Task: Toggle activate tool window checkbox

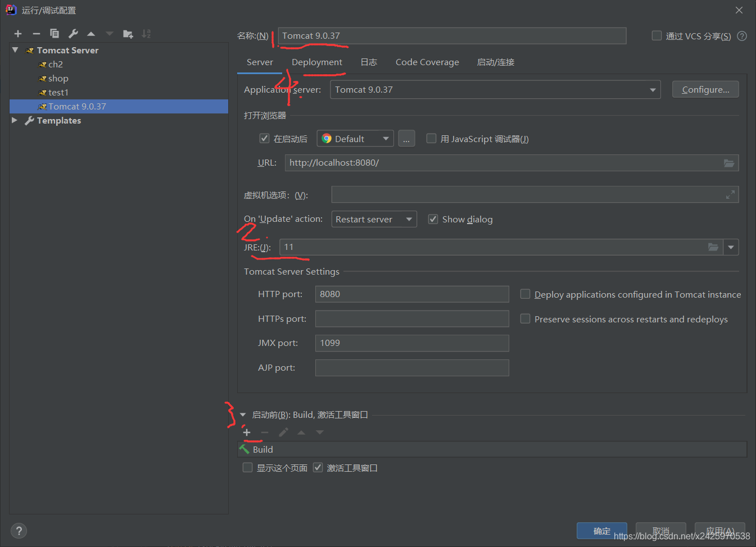Action: 318,467
